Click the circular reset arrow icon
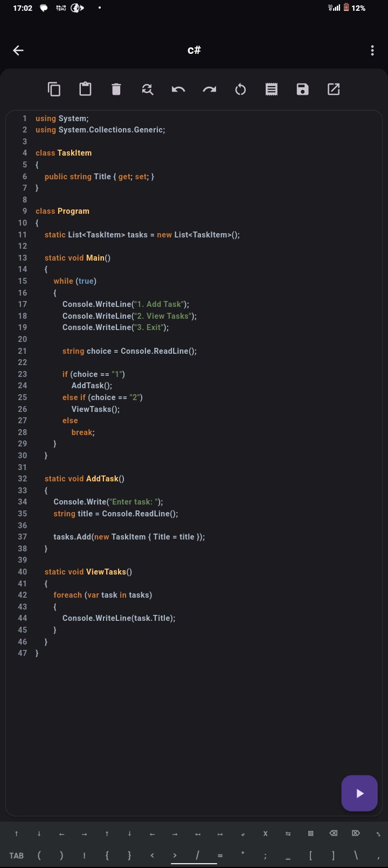388x868 pixels. (x=240, y=89)
